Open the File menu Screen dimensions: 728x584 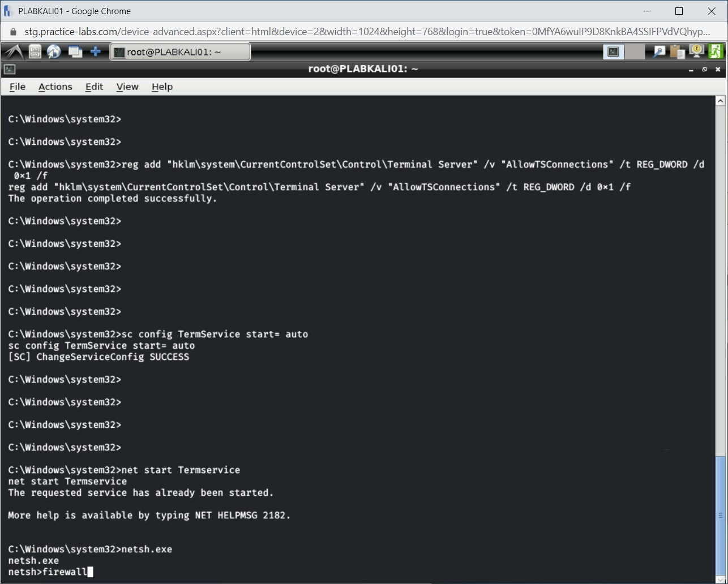(18, 87)
